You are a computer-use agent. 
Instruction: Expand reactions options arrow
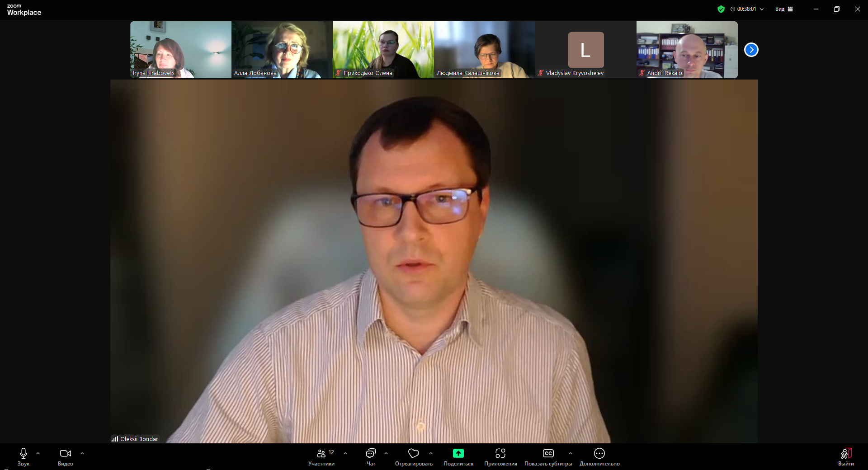click(x=431, y=453)
